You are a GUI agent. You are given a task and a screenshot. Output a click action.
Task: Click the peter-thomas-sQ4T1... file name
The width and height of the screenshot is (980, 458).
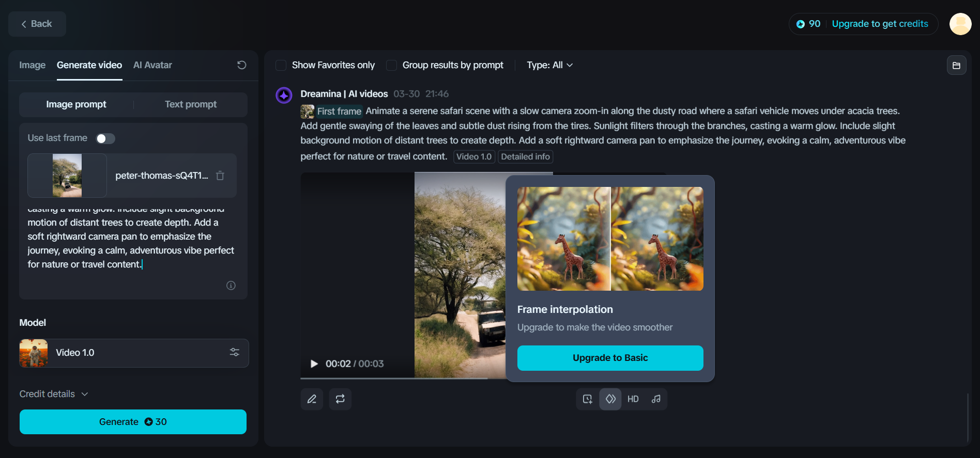(162, 176)
